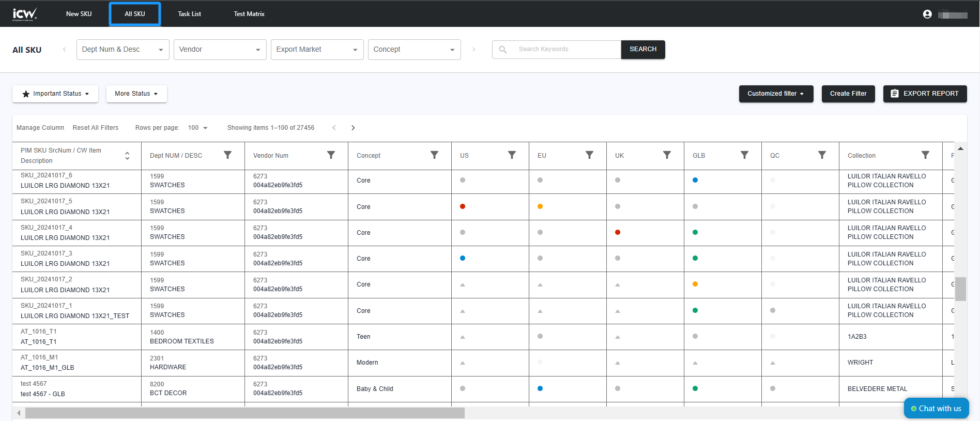
Task: Click red US status dot for SKU_20241017_5
Action: pos(463,206)
